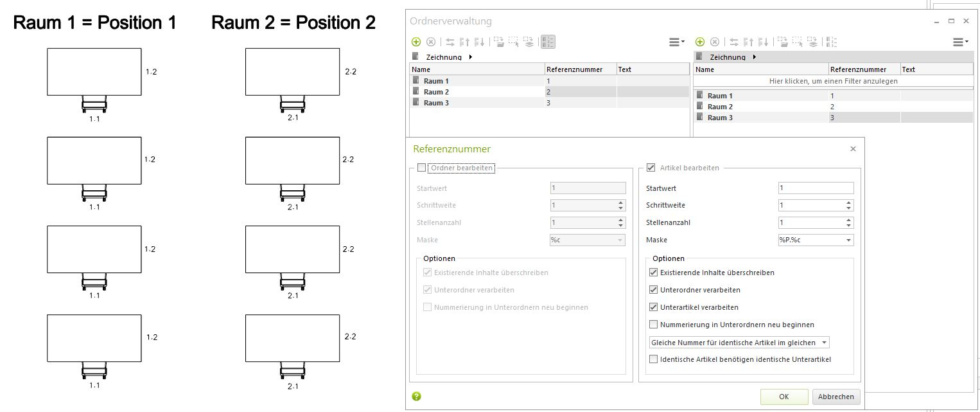Viewport: 980px width, 412px height.
Task: Click the Referenznummer column header in left pane
Action: [580, 69]
